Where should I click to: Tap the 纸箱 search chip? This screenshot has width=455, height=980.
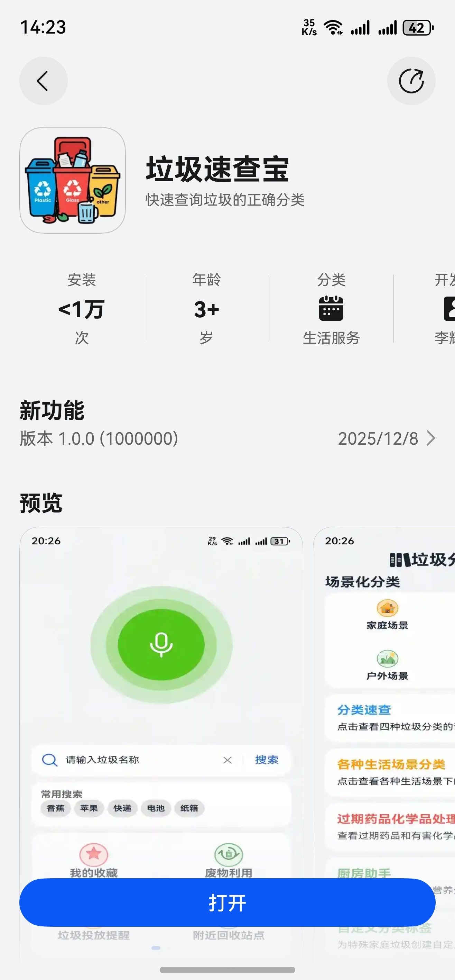point(189,808)
